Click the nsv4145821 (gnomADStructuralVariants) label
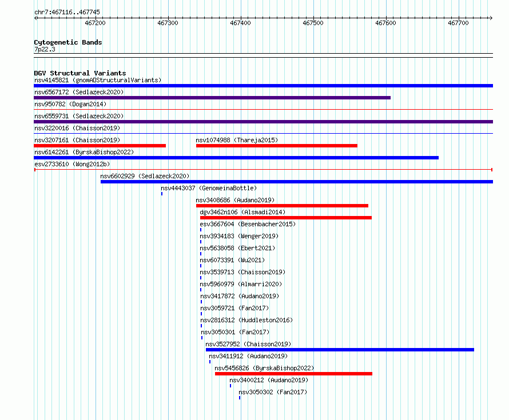Image resolution: width=509 pixels, height=420 pixels. point(98,80)
